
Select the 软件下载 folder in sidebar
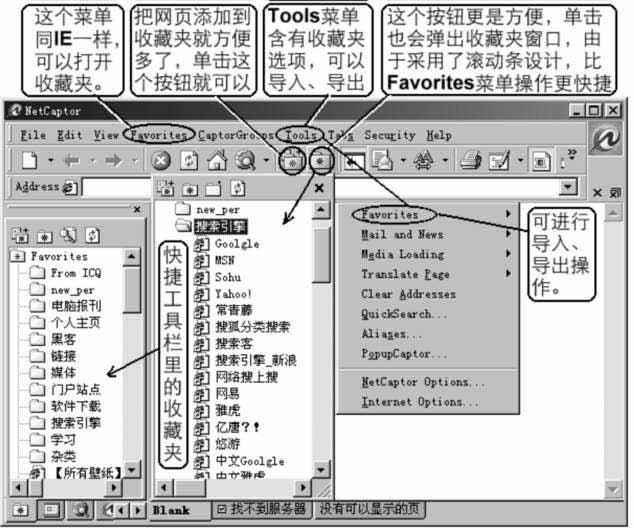coord(76,406)
